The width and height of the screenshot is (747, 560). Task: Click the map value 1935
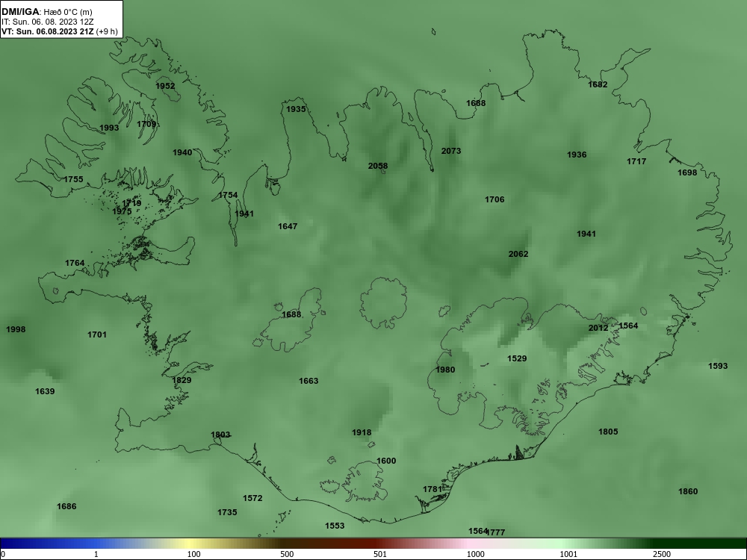click(296, 109)
